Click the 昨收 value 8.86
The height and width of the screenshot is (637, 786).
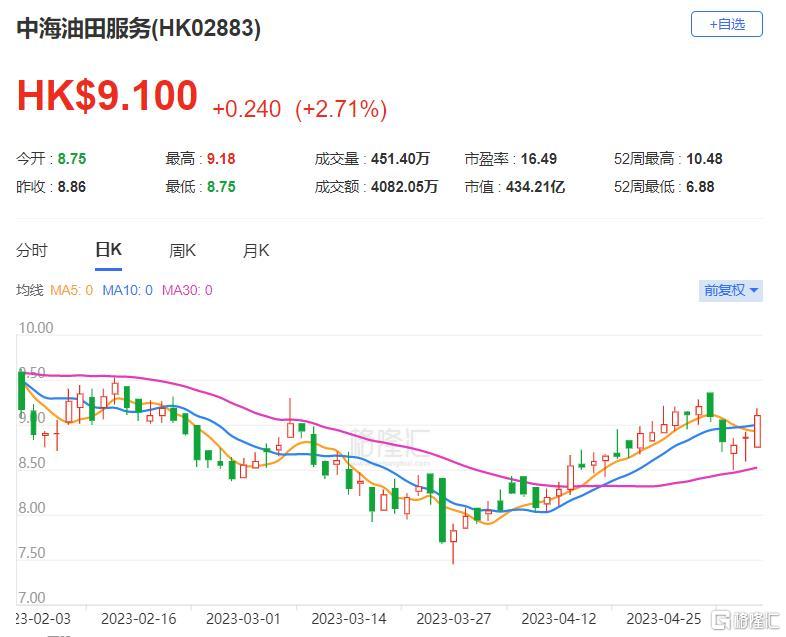click(72, 187)
